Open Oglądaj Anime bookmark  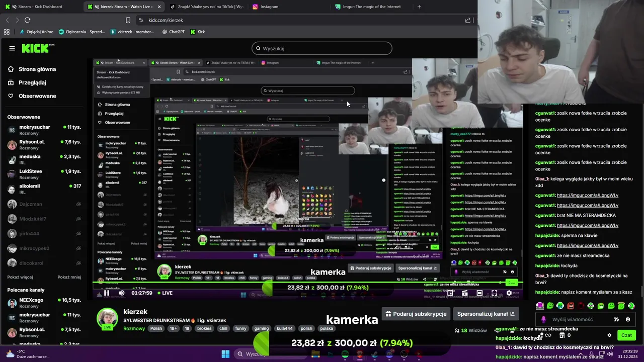click(x=36, y=32)
